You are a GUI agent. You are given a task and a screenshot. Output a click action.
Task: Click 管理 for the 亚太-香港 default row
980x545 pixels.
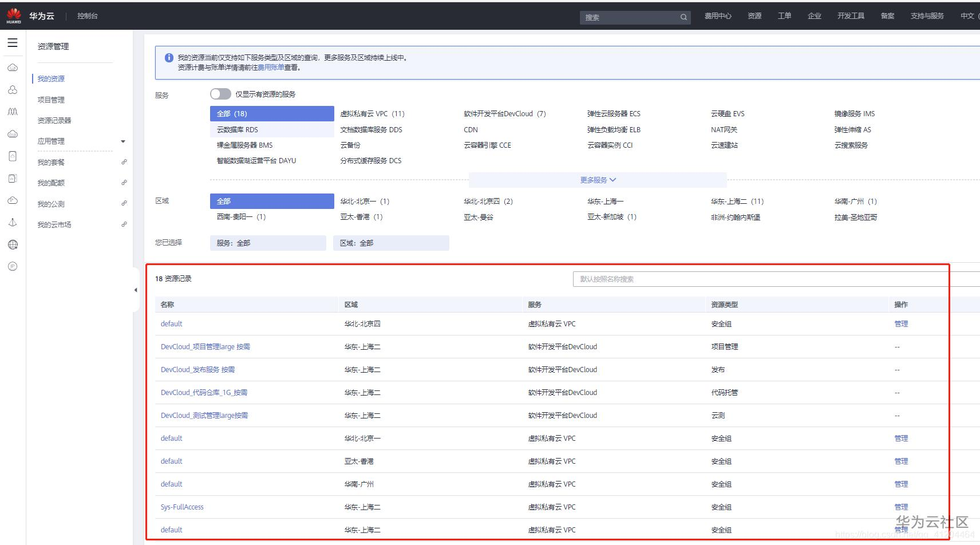901,461
